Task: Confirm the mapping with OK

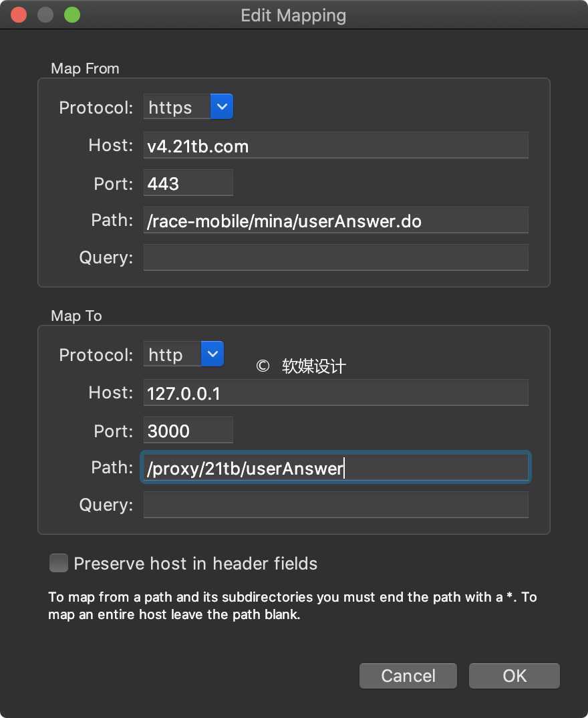Action: (x=514, y=675)
